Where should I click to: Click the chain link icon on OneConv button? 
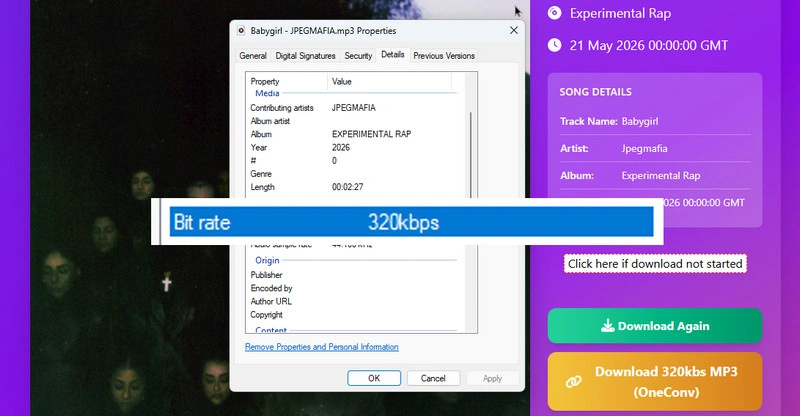(573, 382)
